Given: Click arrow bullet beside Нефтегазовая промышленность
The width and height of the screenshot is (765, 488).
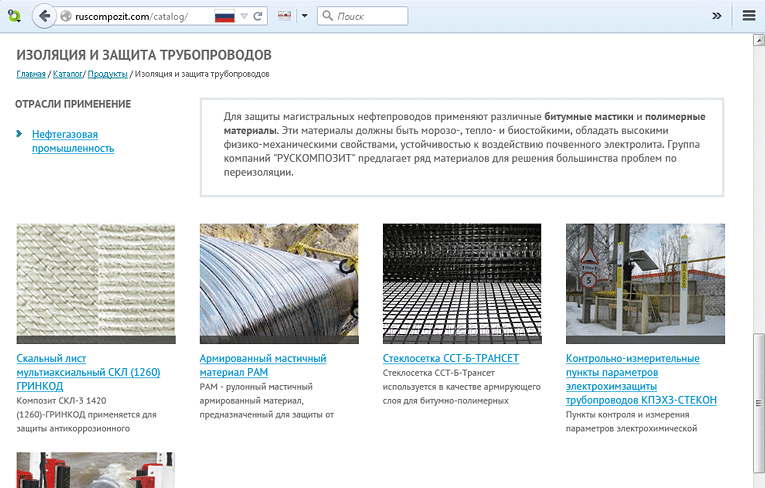Looking at the screenshot, I should tap(20, 133).
